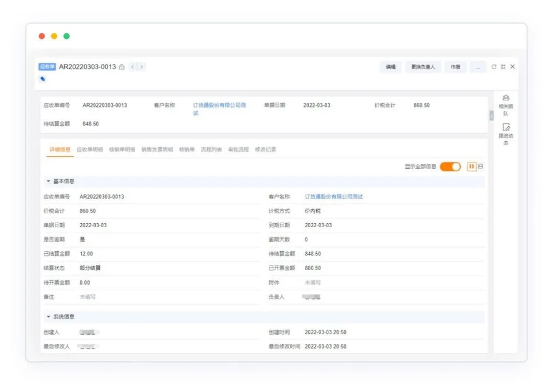Click the 到期日期 value 2022-03-03
The image size is (553, 392).
[x=318, y=225]
